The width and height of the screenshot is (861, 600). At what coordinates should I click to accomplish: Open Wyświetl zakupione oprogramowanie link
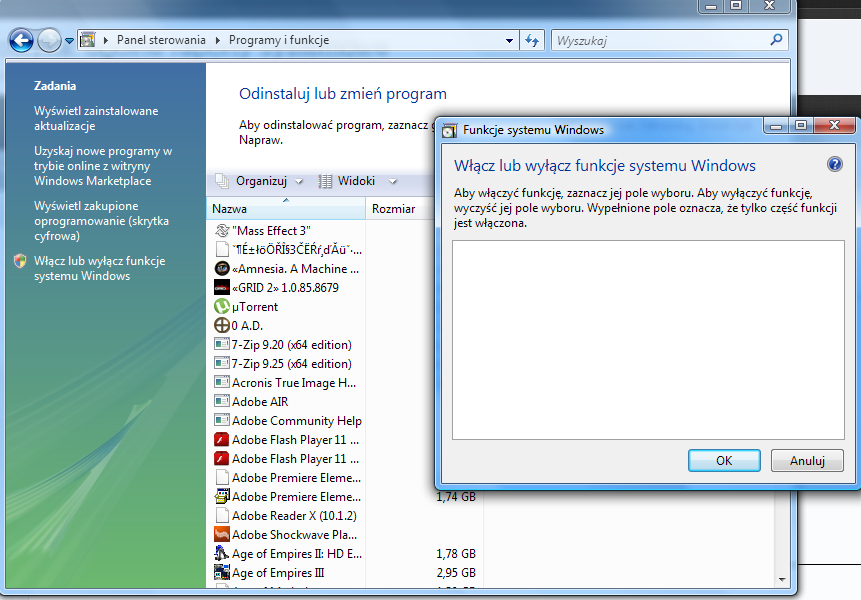101,221
